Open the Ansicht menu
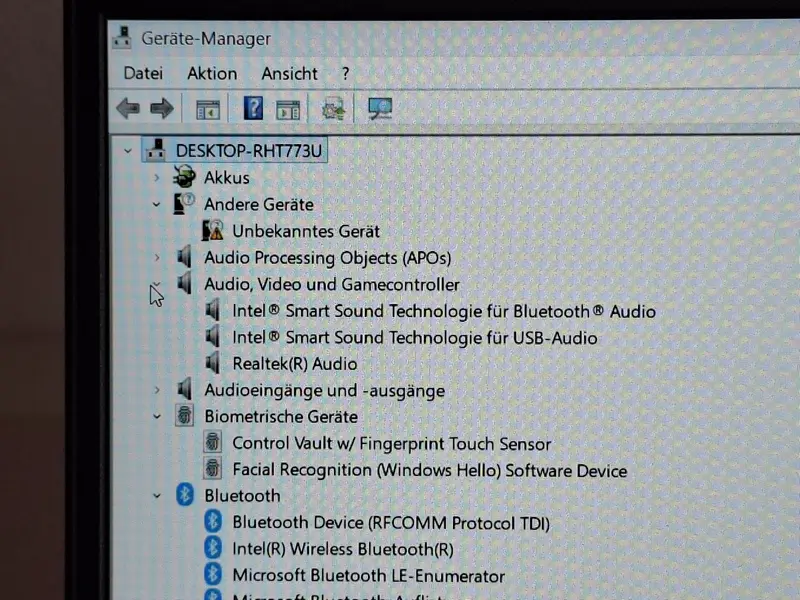800x600 pixels. pyautogui.click(x=289, y=73)
